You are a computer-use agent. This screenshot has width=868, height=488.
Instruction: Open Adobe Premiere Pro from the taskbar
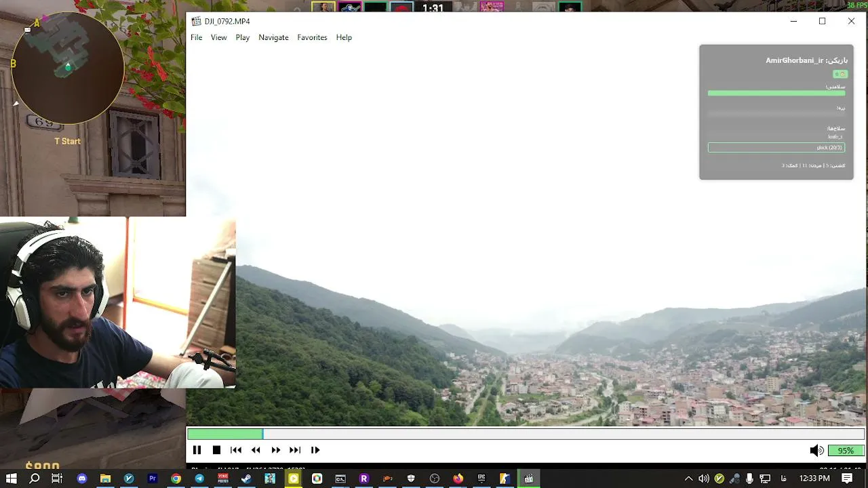coord(153,479)
